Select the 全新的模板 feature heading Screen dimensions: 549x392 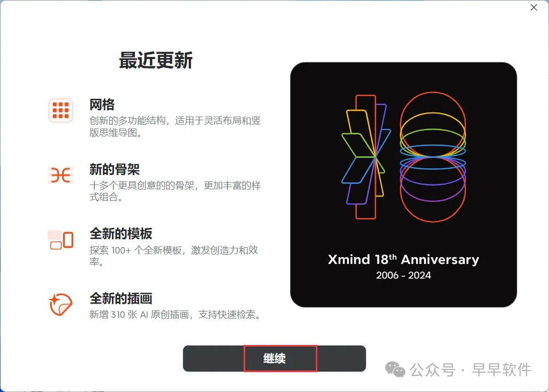(121, 234)
